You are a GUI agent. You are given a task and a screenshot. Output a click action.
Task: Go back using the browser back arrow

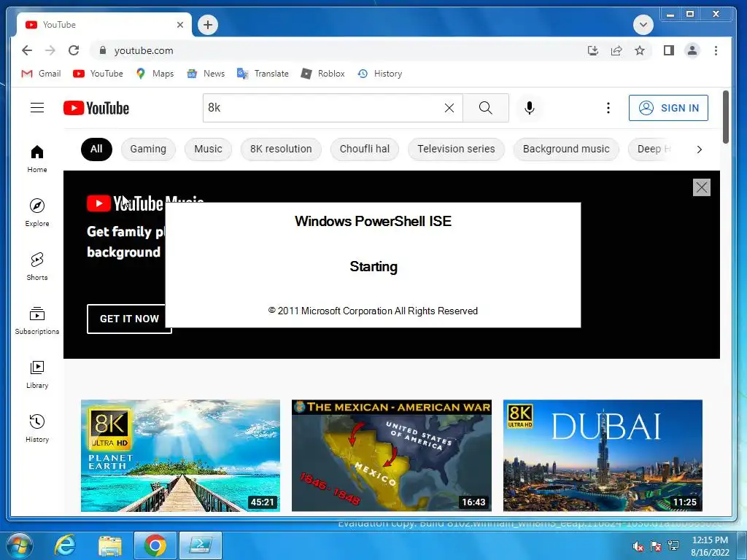(x=27, y=50)
